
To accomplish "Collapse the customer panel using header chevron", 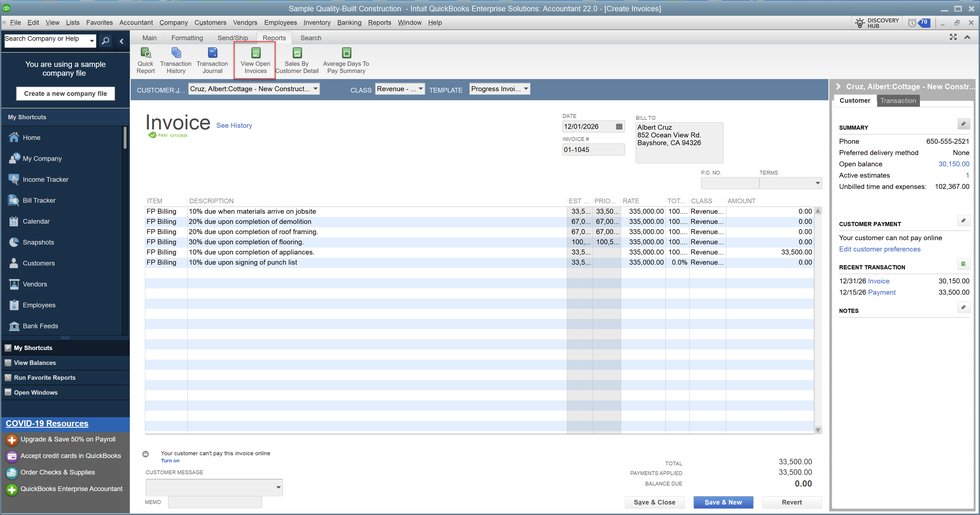I will (837, 87).
